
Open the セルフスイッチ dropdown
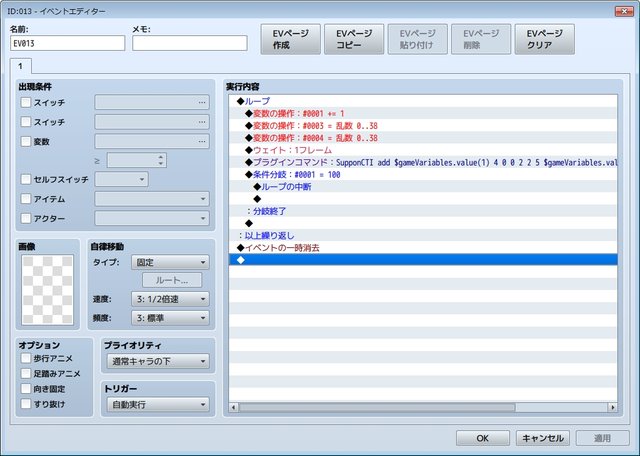[122, 179]
